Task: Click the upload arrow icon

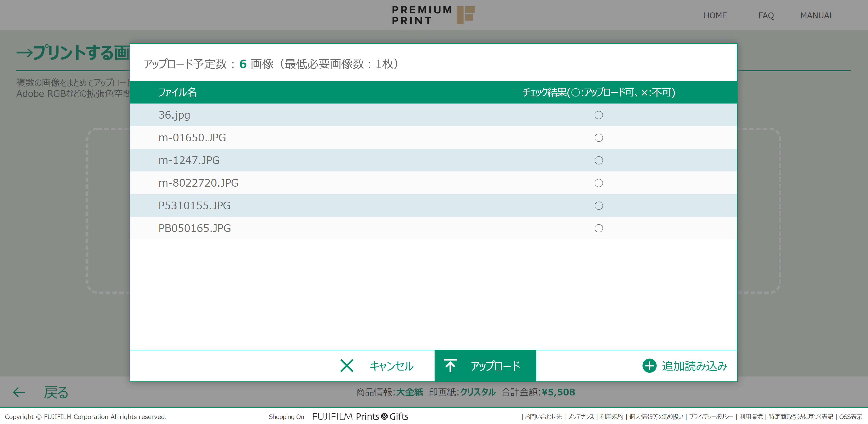Action: pyautogui.click(x=450, y=366)
